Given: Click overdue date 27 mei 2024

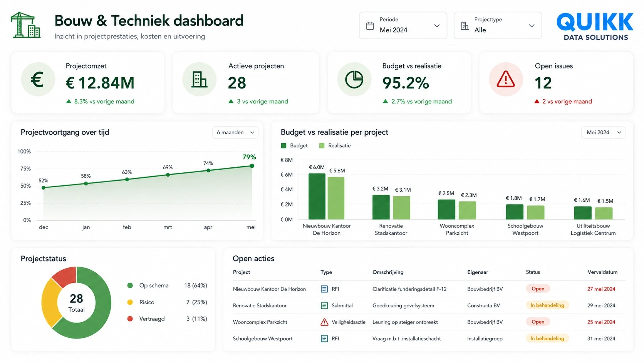Looking at the screenshot, I should [601, 289].
